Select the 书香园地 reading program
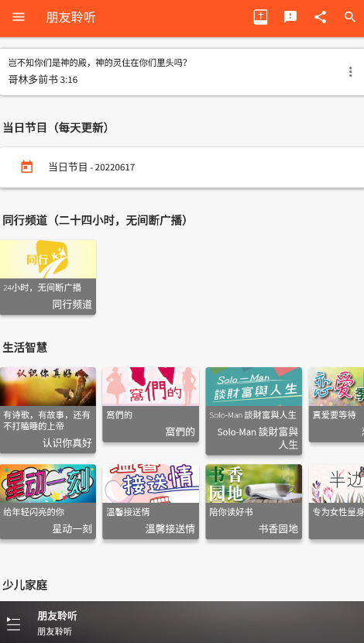The width and height of the screenshot is (364, 643). (254, 501)
